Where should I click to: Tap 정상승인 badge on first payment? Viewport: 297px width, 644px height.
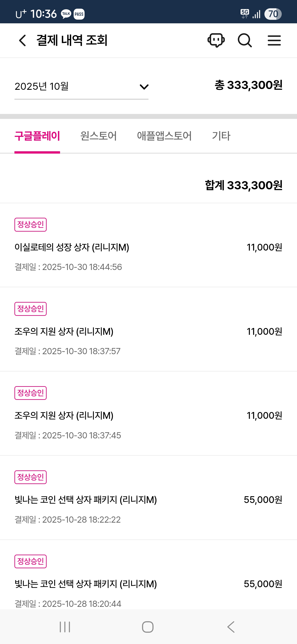click(x=31, y=225)
